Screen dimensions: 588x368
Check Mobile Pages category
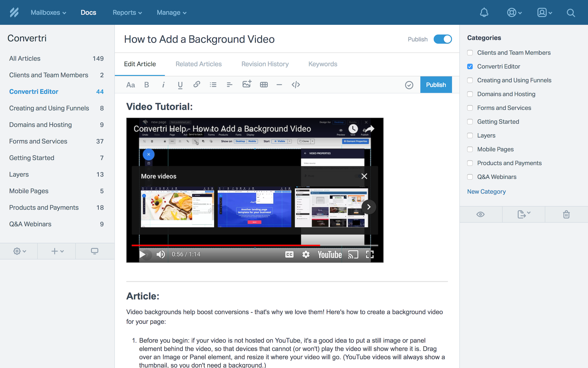470,149
